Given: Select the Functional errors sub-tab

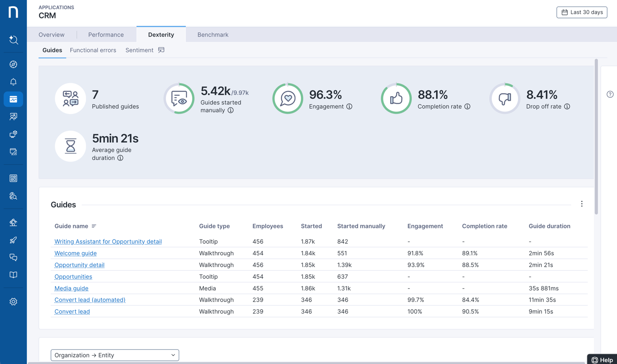Looking at the screenshot, I should click(93, 50).
